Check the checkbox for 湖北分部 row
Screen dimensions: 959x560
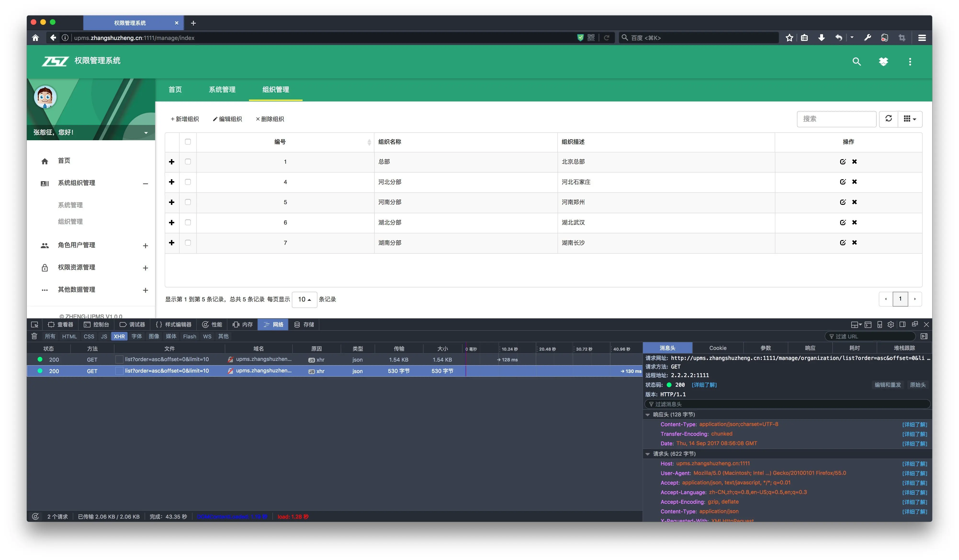click(188, 223)
